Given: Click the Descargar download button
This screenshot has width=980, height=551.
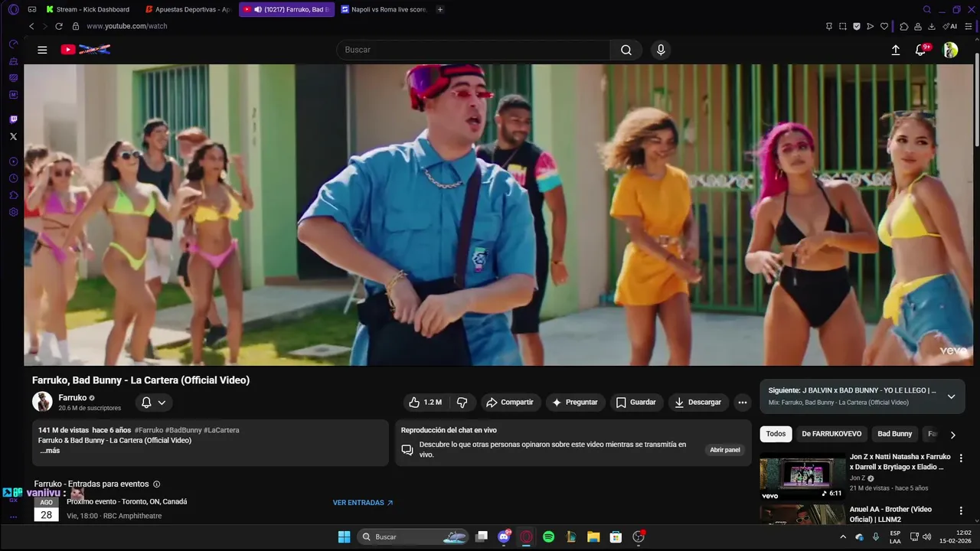Looking at the screenshot, I should pyautogui.click(x=698, y=402).
